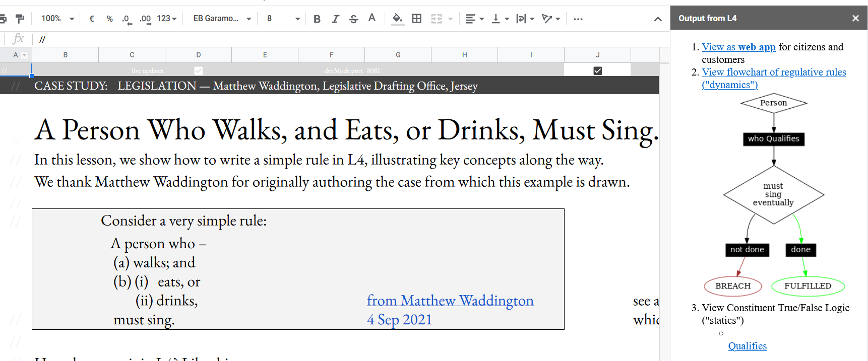Toggle strikethrough formatting
The height and width of the screenshot is (361, 868).
click(x=354, y=19)
